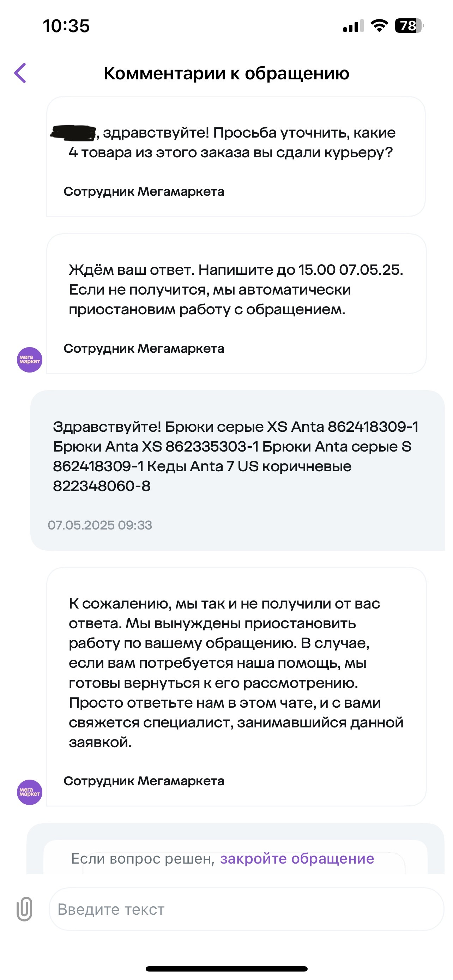Focus the 'Введите текст' message field
The height and width of the screenshot is (980, 453).
[247, 909]
